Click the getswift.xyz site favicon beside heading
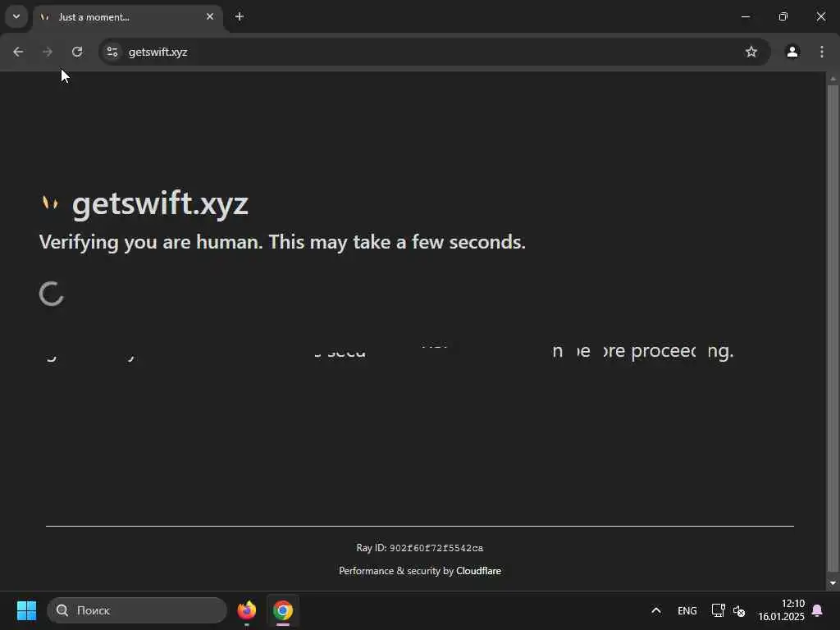 50,203
